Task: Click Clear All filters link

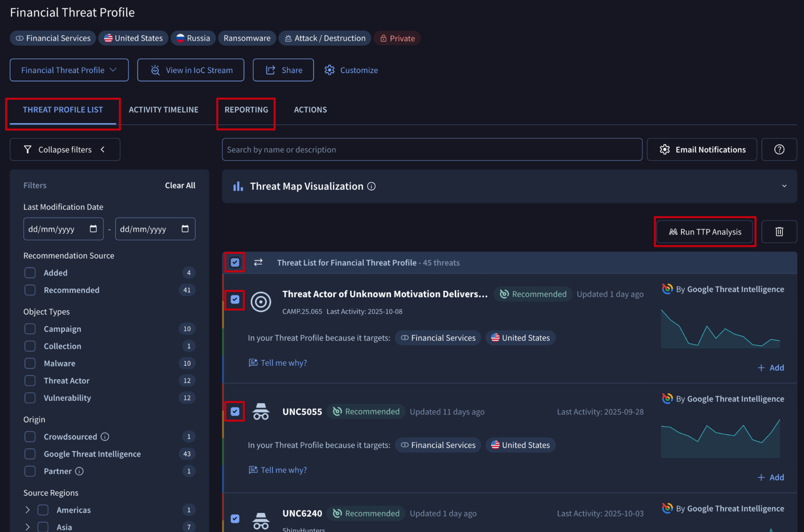Action: tap(180, 185)
